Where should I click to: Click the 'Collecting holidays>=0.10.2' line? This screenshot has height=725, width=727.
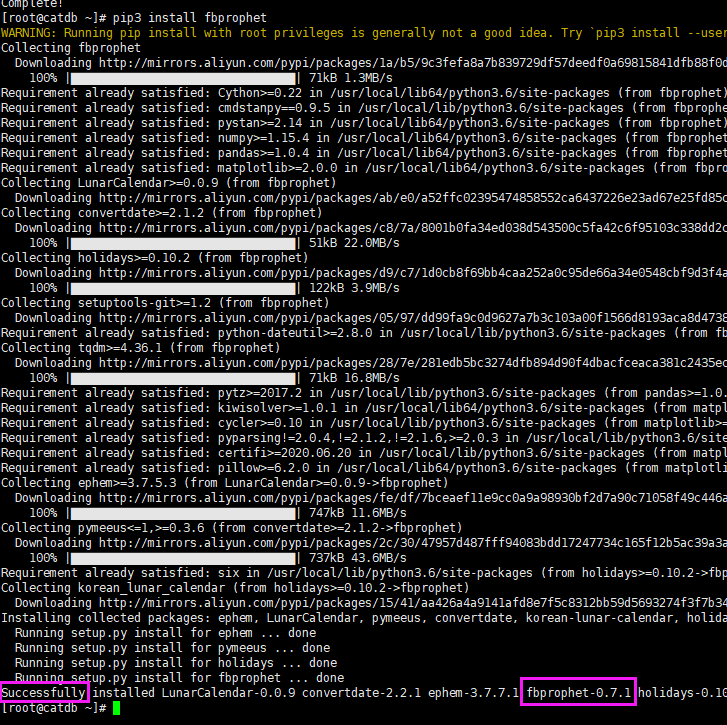pos(154,258)
